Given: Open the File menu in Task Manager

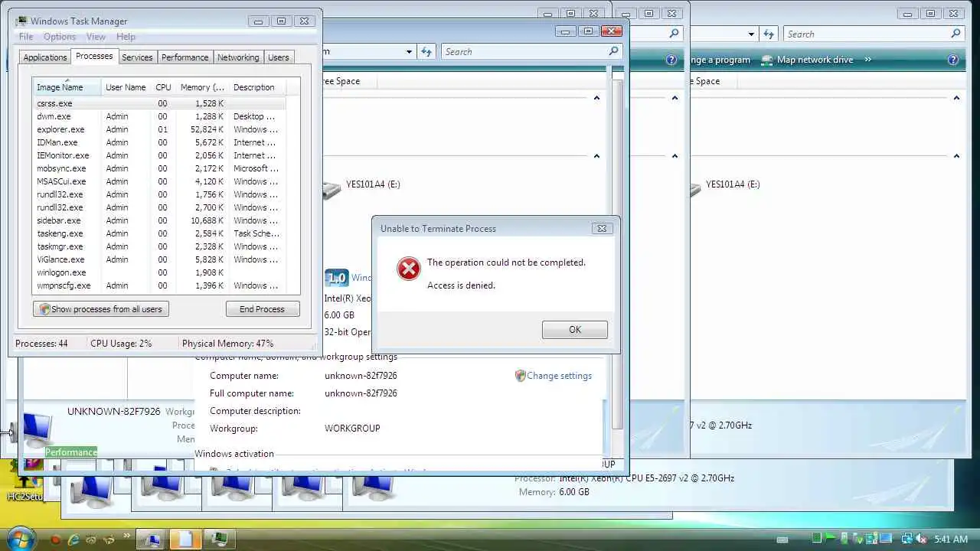Looking at the screenshot, I should [x=25, y=37].
